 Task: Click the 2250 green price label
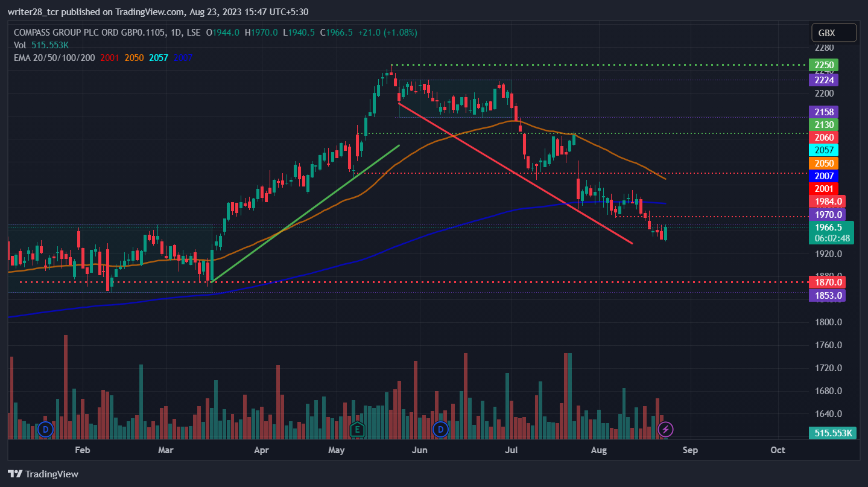point(823,65)
